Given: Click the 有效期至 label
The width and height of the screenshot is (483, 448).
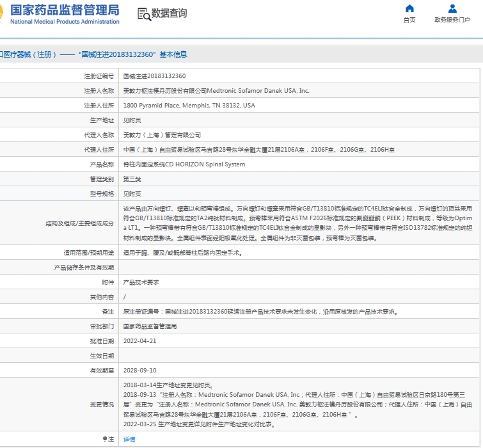Looking at the screenshot, I should coord(102,370).
